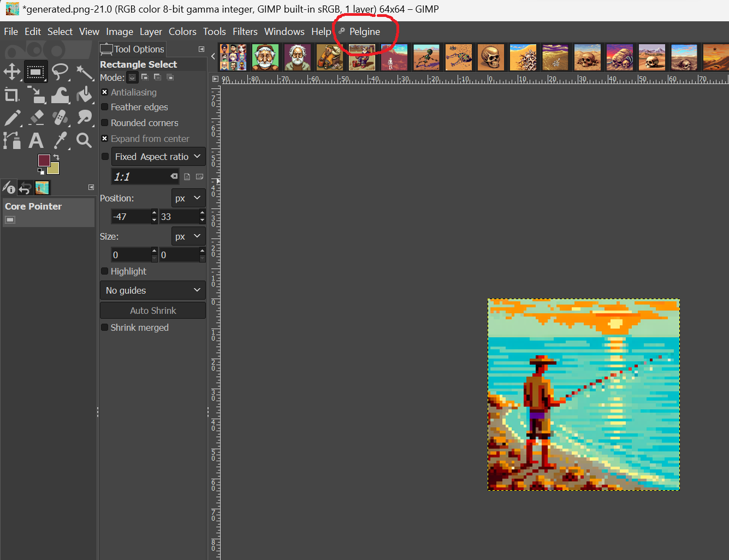Click the Auto Shrink button
Screen dimensions: 729x560
click(153, 311)
